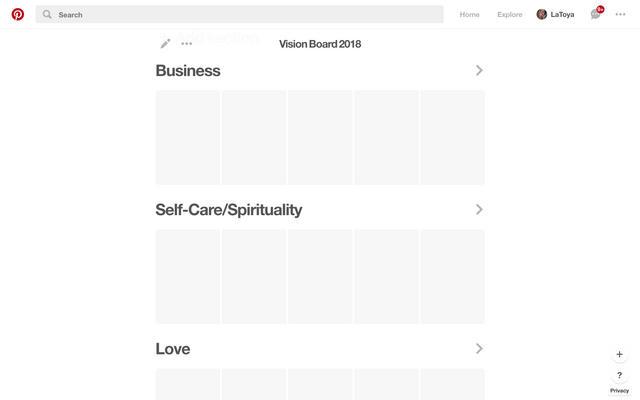640x400 pixels.
Task: Go to the Home tab
Action: pyautogui.click(x=469, y=15)
